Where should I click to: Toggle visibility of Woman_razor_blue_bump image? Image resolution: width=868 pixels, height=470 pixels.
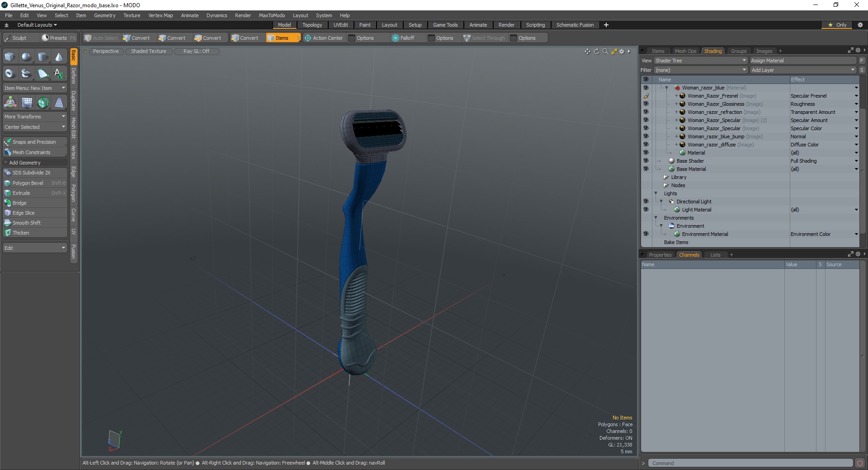(x=646, y=136)
